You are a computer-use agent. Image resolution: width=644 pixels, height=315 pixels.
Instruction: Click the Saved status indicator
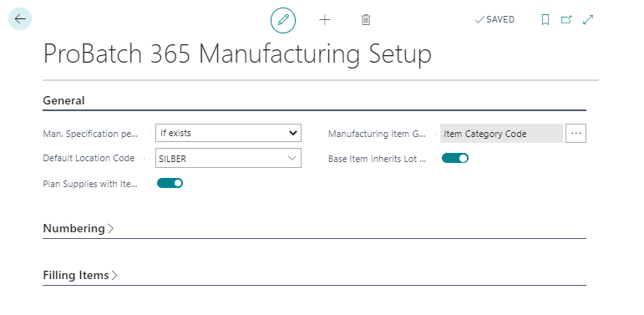(494, 20)
